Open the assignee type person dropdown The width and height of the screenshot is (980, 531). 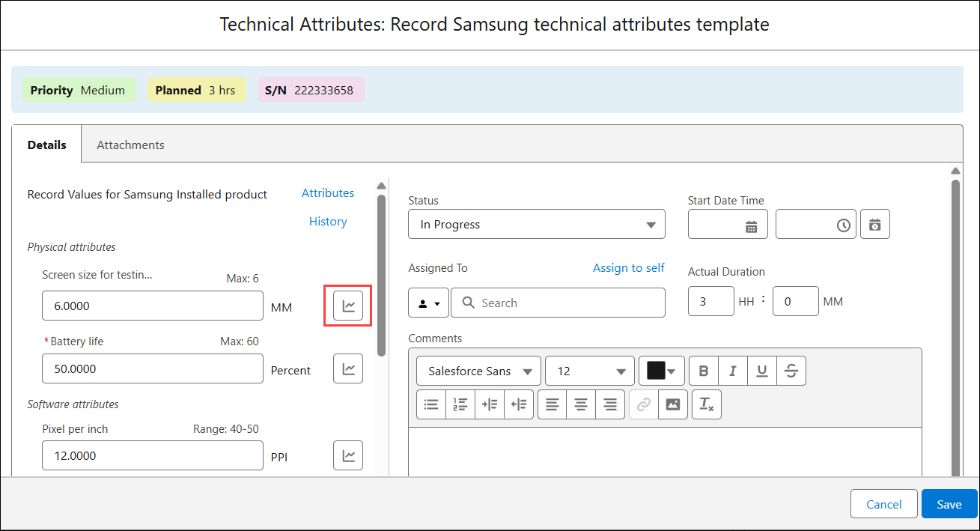429,303
